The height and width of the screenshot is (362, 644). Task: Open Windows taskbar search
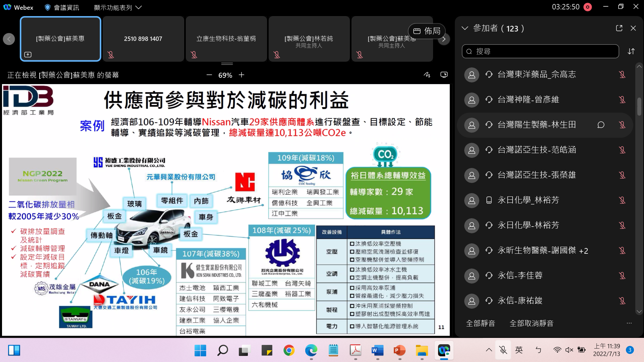point(222,351)
